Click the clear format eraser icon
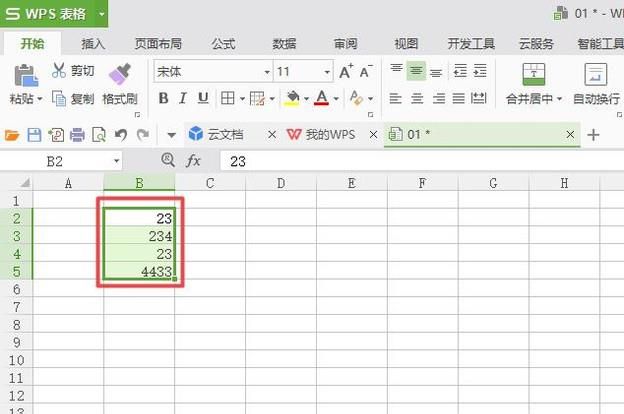The width and height of the screenshot is (624, 414). [x=356, y=98]
